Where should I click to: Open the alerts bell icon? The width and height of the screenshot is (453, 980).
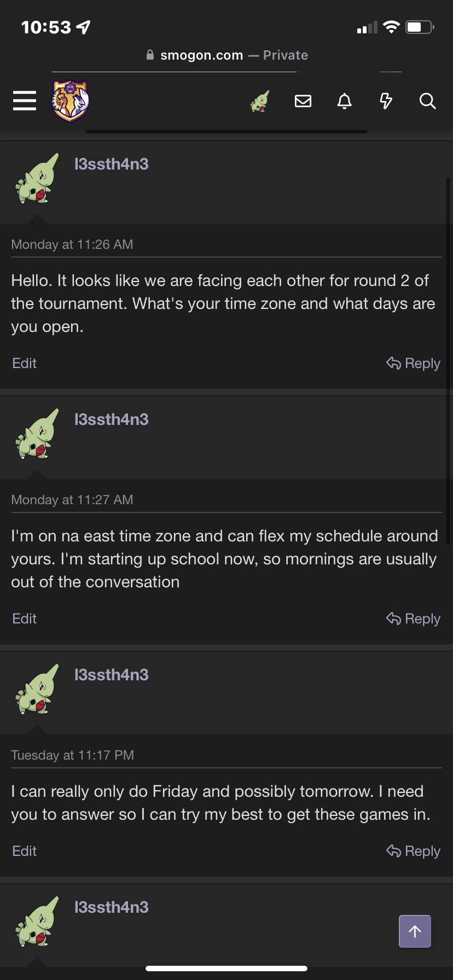pyautogui.click(x=345, y=101)
